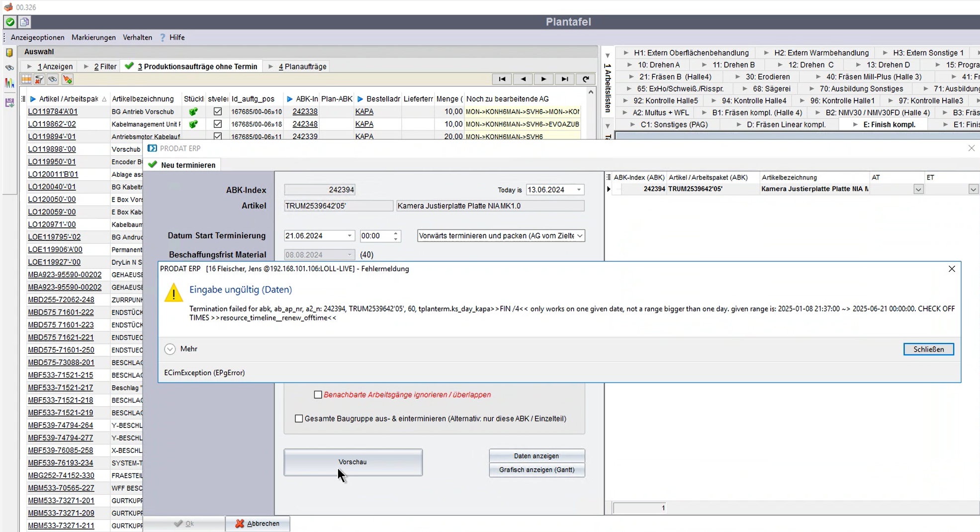Switch to the '2 Filter' tab
The image size is (980, 532).
105,67
